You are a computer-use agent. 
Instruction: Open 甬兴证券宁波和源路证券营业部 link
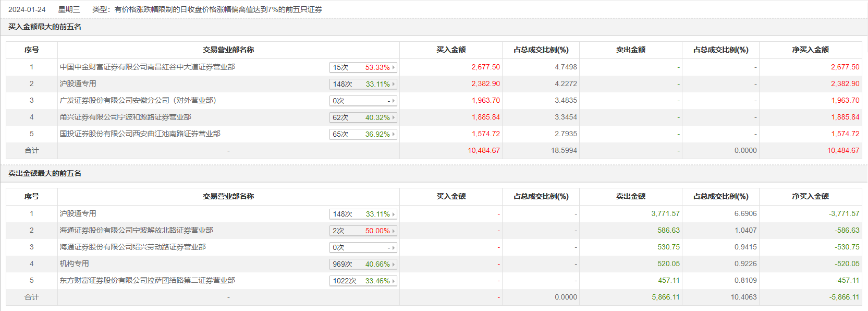(125, 117)
